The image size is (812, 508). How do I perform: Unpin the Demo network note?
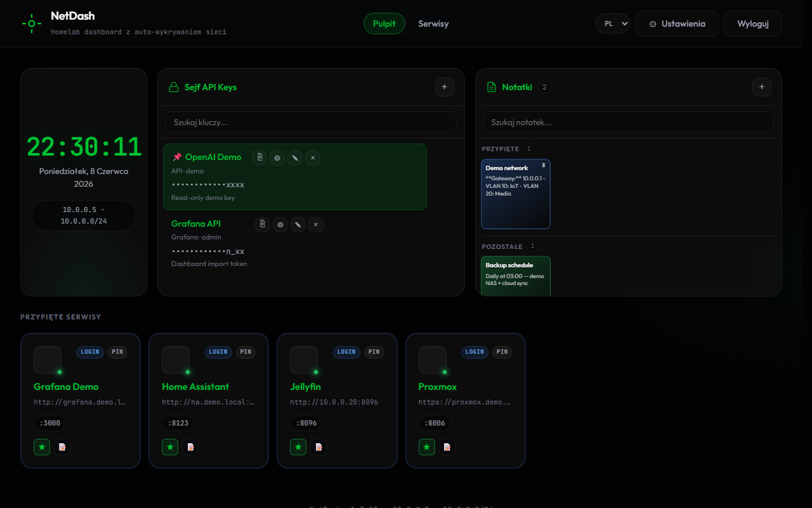(543, 166)
